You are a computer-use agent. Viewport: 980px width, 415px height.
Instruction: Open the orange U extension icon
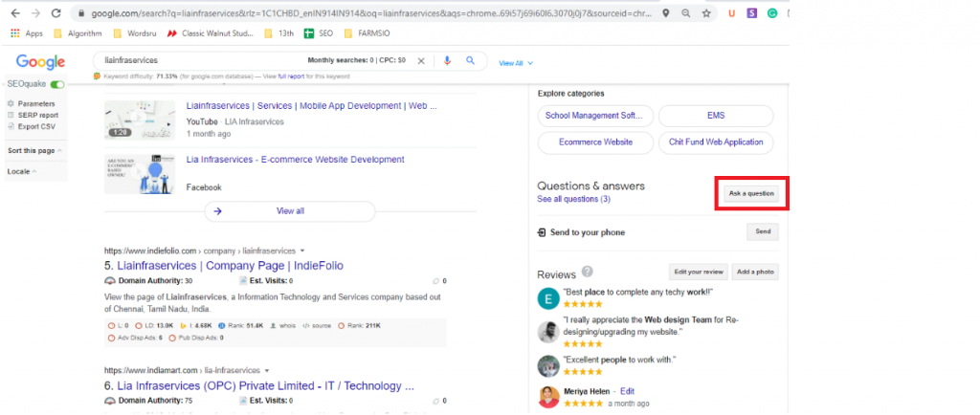[x=732, y=12]
